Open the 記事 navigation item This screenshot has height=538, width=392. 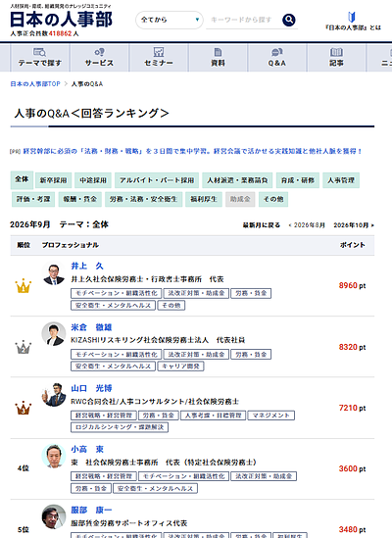click(336, 57)
